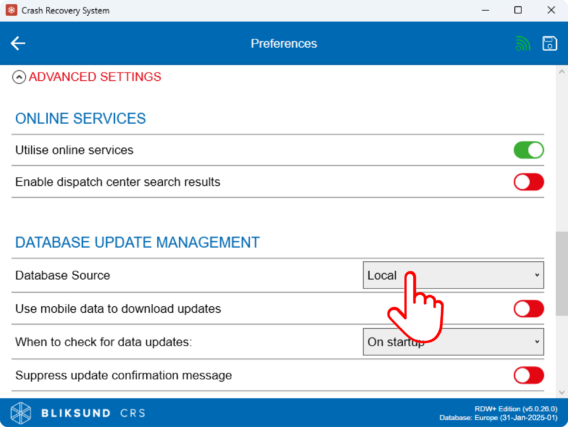
Task: Maximize the Crash Recovery System window
Action: coord(518,10)
